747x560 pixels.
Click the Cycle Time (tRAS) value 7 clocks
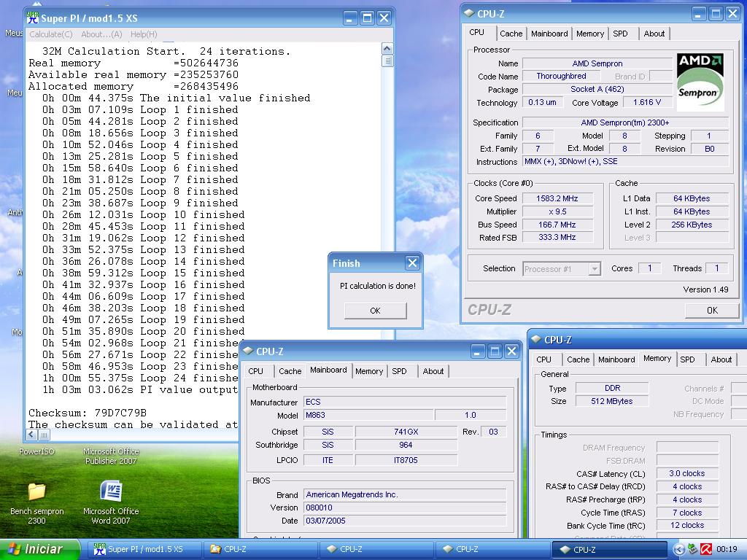[687, 513]
